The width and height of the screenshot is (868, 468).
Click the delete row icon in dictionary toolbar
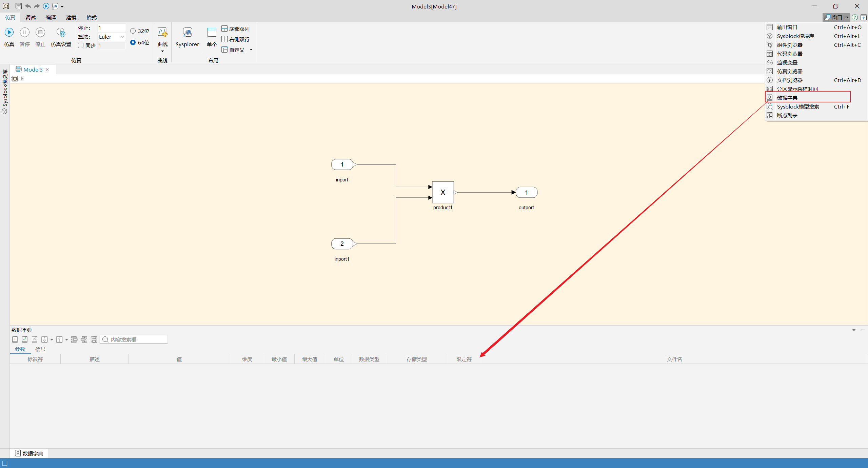point(84,339)
